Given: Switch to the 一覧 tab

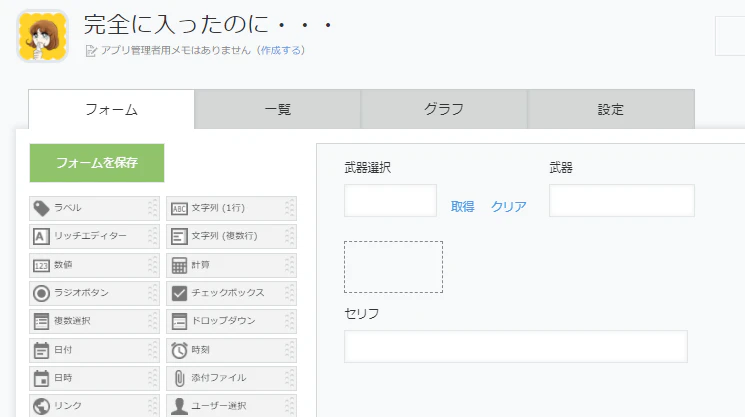Looking at the screenshot, I should [x=277, y=109].
